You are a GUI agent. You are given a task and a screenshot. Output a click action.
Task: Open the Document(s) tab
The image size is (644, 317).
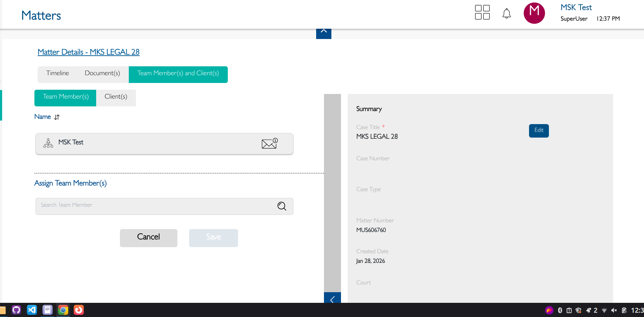pos(102,73)
